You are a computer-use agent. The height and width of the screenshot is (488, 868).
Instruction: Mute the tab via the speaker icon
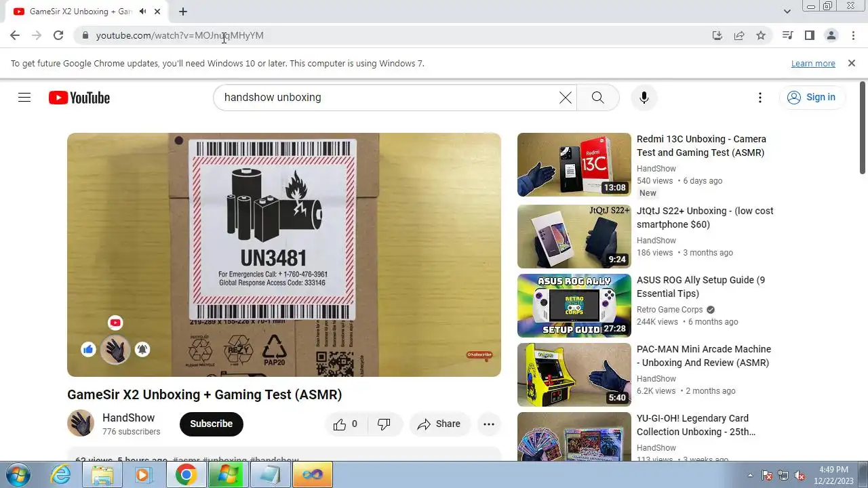tap(143, 12)
